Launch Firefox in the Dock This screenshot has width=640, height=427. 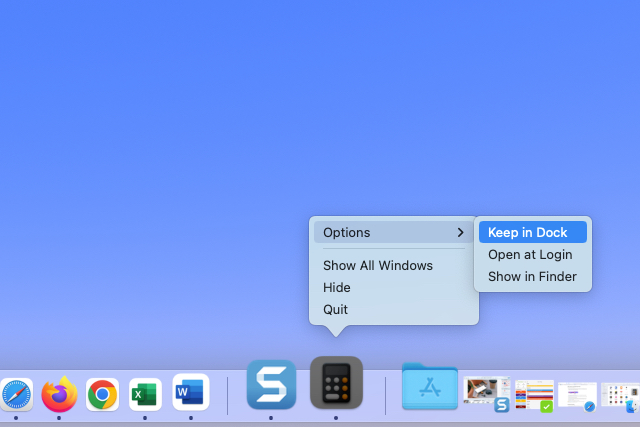point(60,394)
